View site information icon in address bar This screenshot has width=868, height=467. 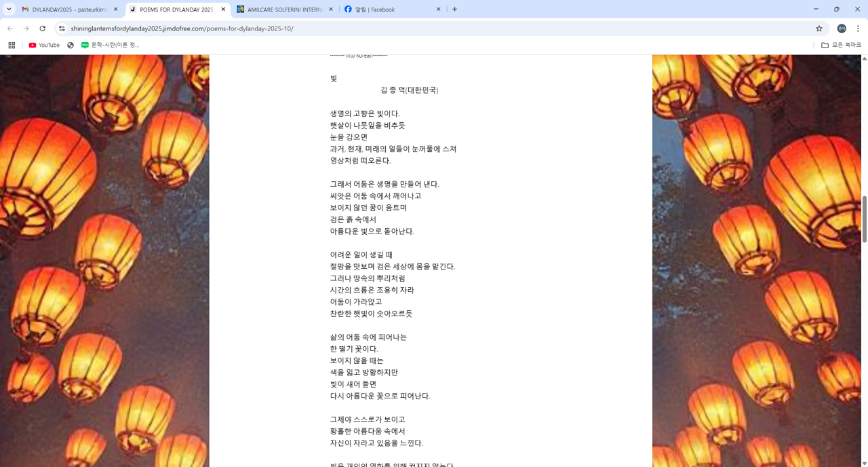pos(62,29)
